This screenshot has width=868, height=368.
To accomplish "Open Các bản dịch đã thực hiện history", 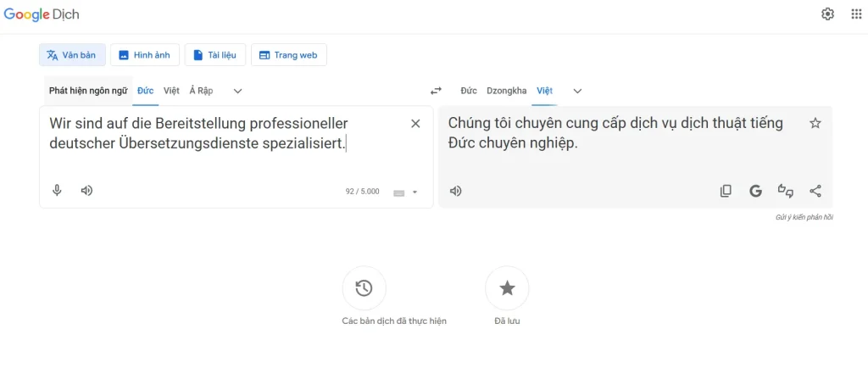I will [364, 288].
